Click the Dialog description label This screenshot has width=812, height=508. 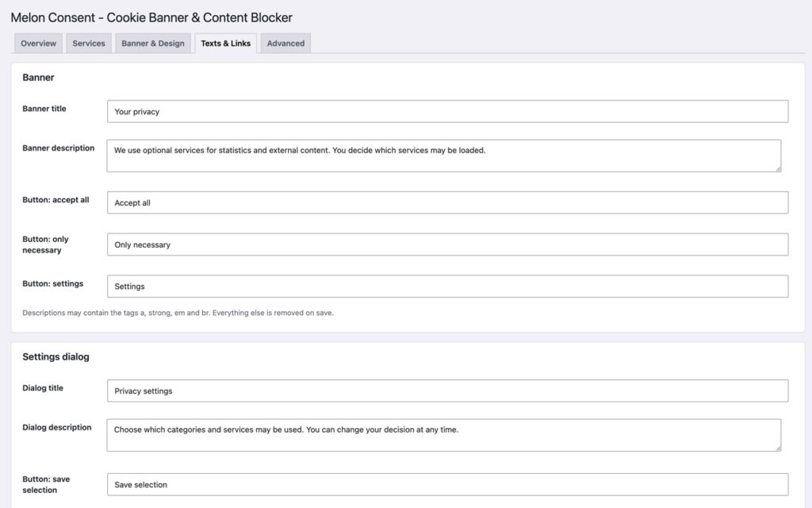pyautogui.click(x=57, y=427)
